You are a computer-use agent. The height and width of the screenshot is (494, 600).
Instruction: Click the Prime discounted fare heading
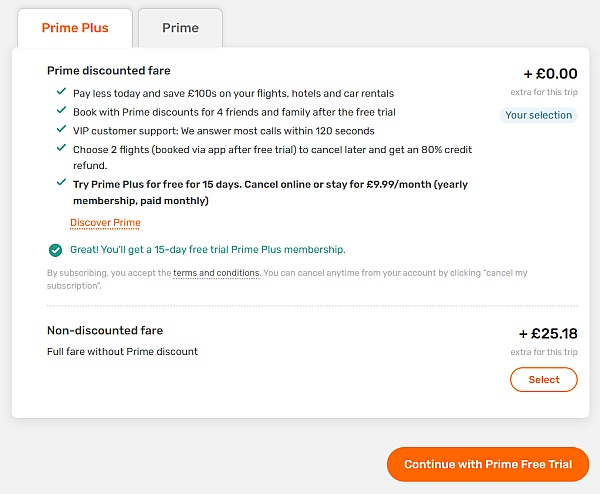click(109, 71)
